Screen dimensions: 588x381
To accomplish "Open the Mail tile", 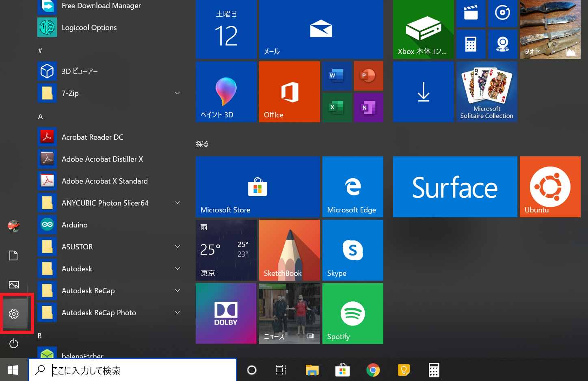I will [x=321, y=29].
